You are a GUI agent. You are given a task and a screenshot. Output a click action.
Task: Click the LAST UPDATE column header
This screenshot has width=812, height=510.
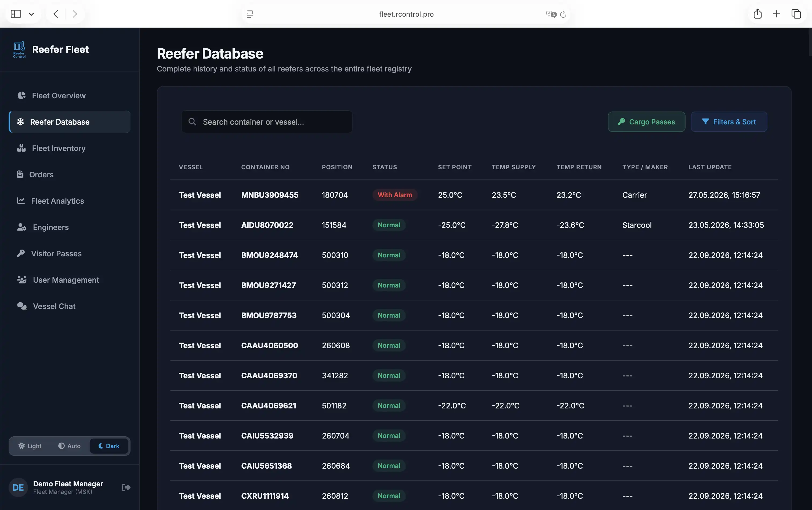click(710, 167)
